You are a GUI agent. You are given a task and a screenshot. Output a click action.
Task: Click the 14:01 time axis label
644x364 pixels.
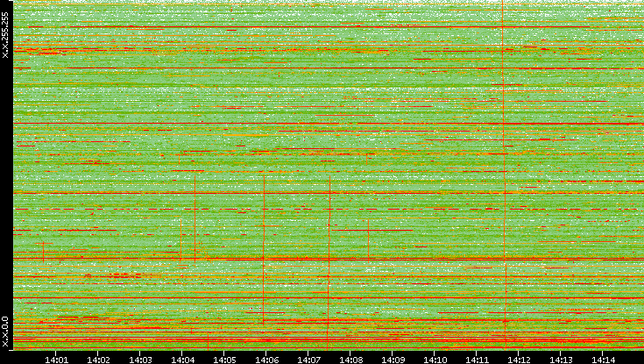pos(56,360)
